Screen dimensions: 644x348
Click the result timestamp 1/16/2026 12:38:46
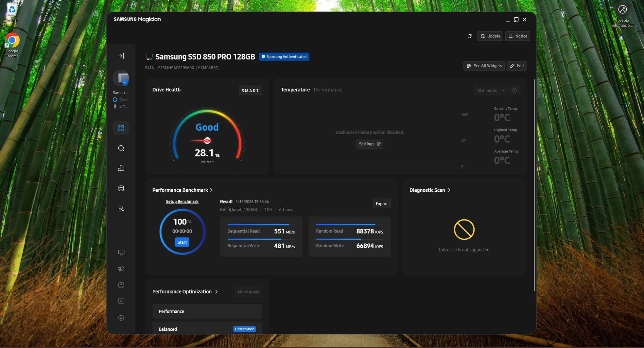coord(252,201)
